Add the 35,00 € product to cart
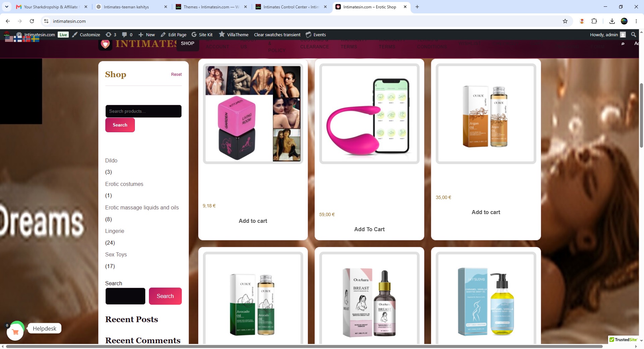The image size is (644, 349). tap(486, 212)
